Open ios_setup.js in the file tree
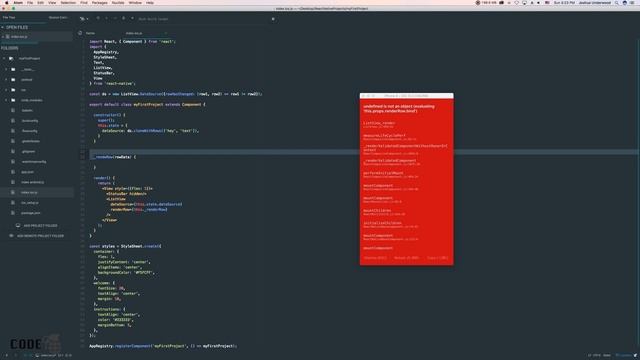This screenshot has width=640, height=360. coord(30,202)
